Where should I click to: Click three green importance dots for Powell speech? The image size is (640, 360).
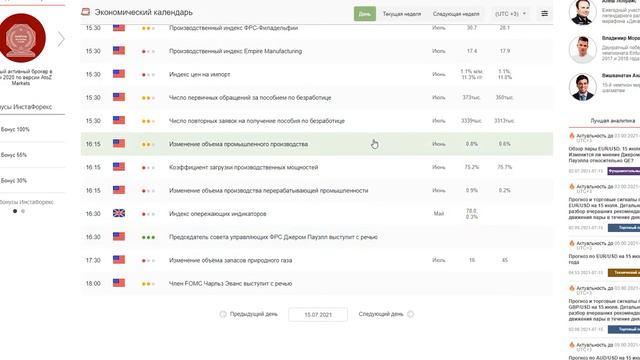click(x=148, y=237)
